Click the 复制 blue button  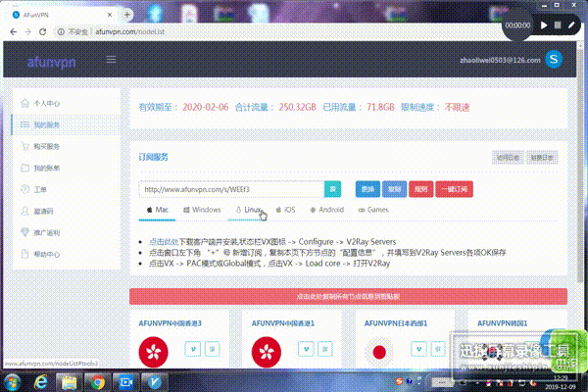click(x=394, y=189)
